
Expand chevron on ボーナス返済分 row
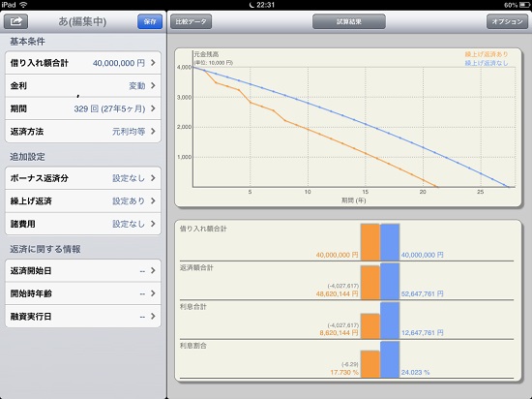coord(153,178)
